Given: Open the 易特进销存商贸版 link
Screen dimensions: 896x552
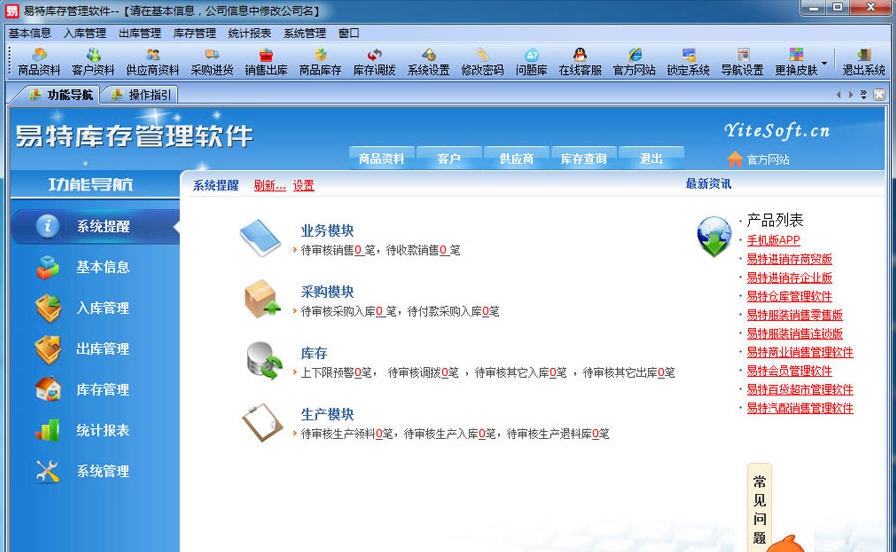Looking at the screenshot, I should 789,259.
